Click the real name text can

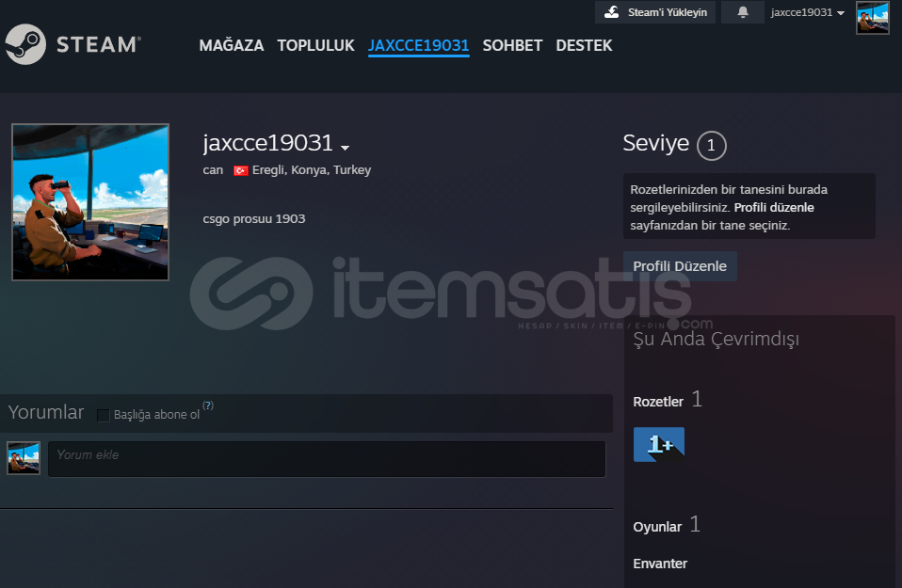(x=213, y=170)
